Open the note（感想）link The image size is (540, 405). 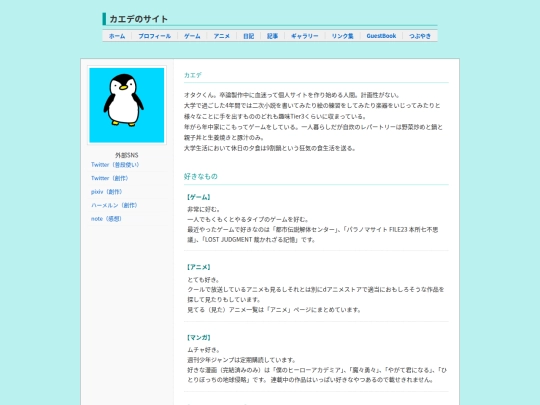(106, 219)
